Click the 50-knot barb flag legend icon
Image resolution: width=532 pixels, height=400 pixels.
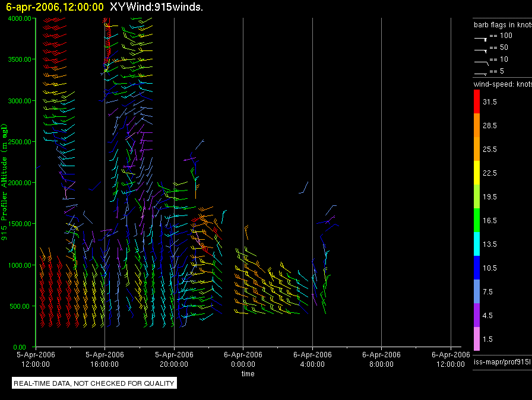[481, 49]
